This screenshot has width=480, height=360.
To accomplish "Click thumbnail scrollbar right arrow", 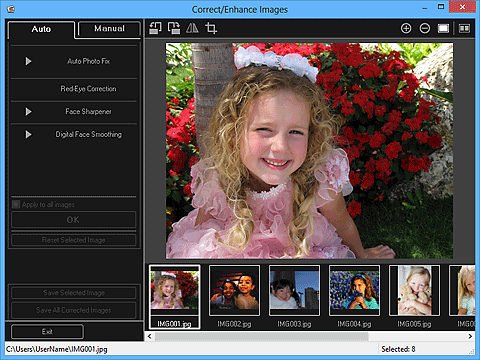I will pyautogui.click(x=470, y=336).
